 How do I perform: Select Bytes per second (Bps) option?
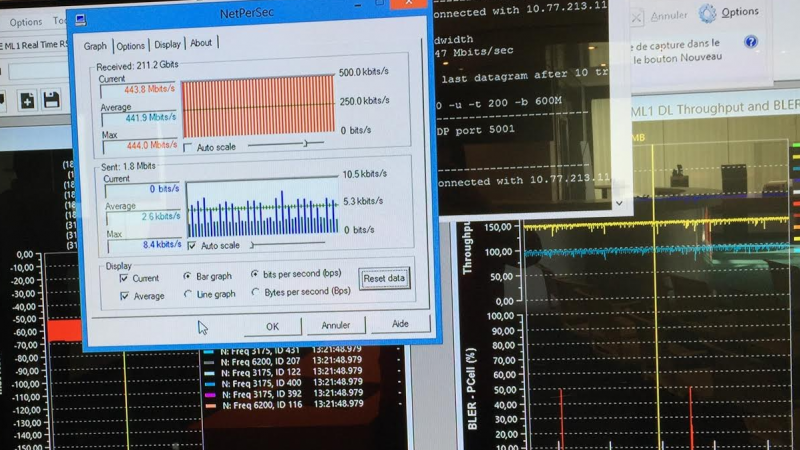point(255,292)
